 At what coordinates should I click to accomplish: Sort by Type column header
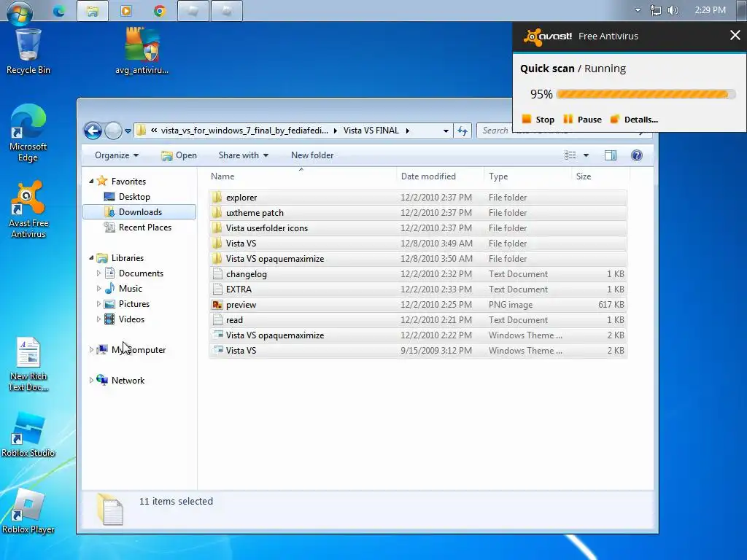click(x=528, y=176)
